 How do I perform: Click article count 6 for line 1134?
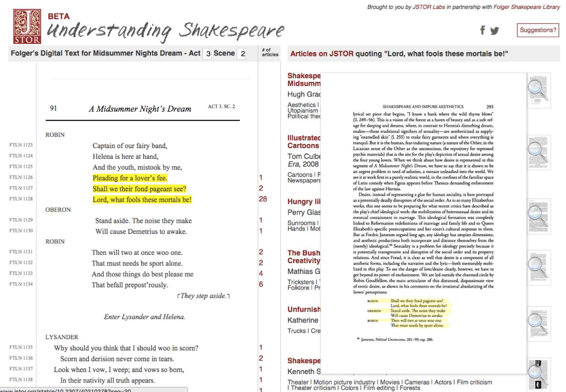261,284
